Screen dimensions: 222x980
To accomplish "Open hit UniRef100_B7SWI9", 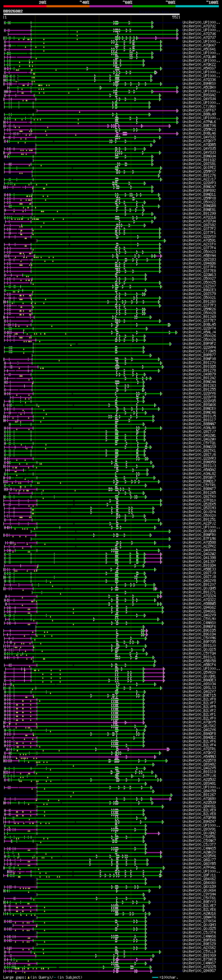I will coord(199,959).
